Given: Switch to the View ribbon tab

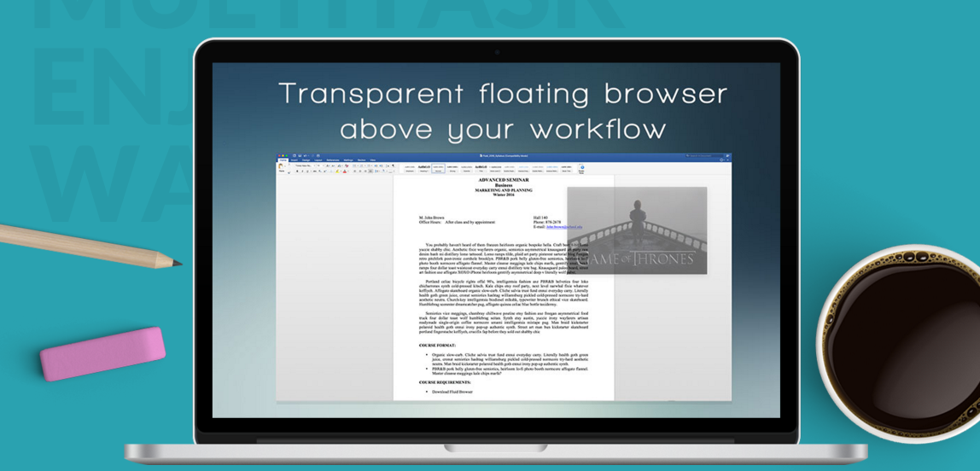Looking at the screenshot, I should click(372, 160).
